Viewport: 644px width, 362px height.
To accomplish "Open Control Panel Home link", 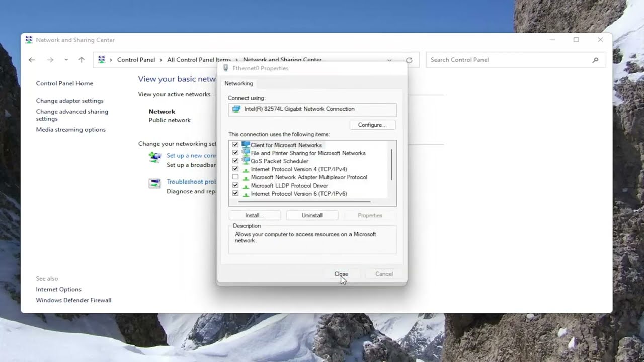I will point(64,83).
